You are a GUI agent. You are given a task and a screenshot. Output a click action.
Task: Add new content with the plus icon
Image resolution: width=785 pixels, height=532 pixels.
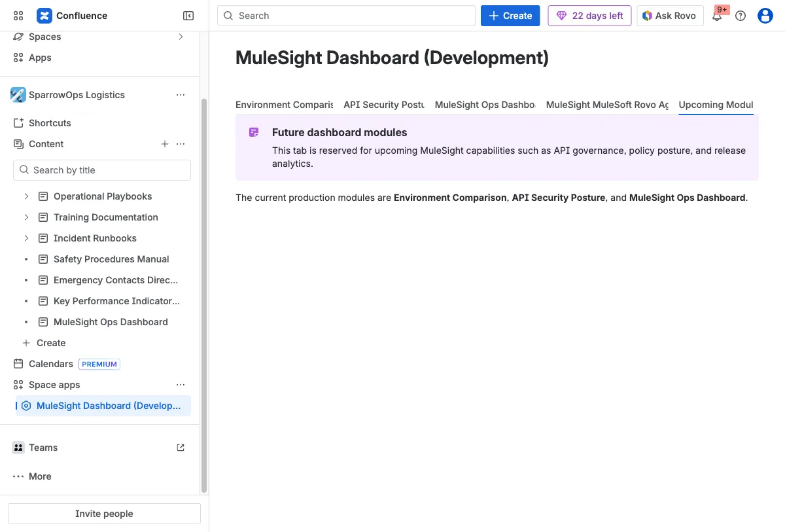pos(165,144)
